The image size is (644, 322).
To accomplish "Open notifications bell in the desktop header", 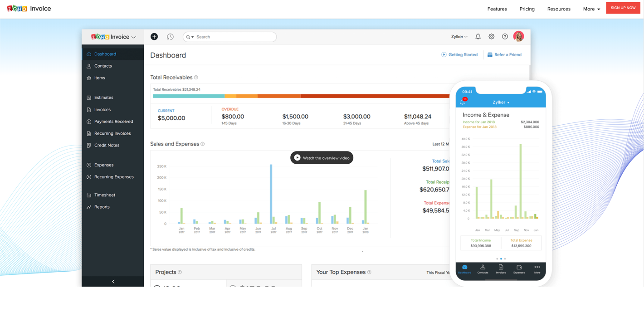I will point(478,37).
